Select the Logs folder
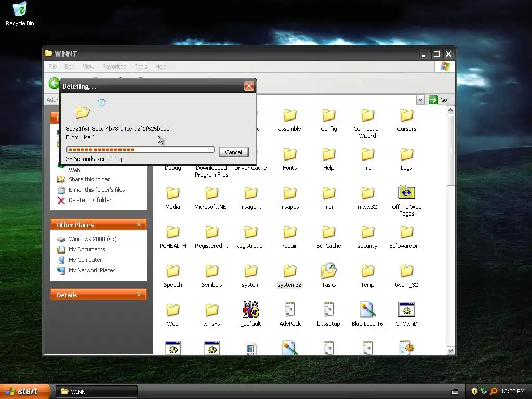The height and width of the screenshot is (399, 532). coord(406,159)
